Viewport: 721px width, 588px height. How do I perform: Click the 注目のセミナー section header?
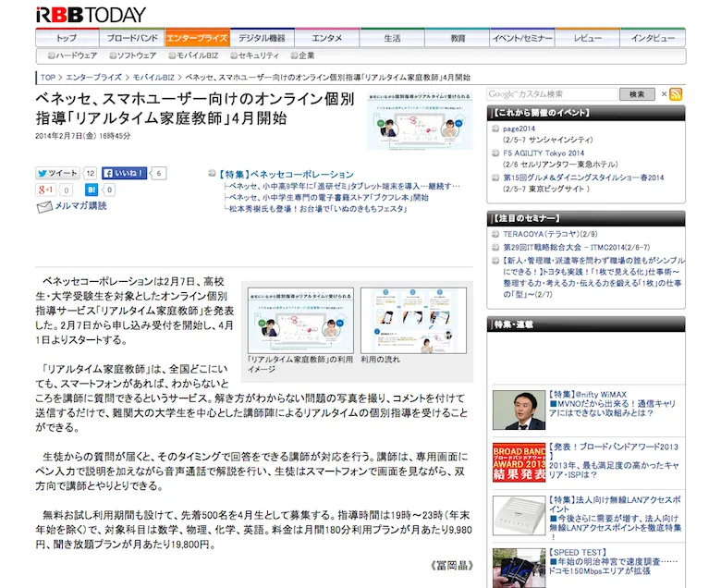click(586, 218)
